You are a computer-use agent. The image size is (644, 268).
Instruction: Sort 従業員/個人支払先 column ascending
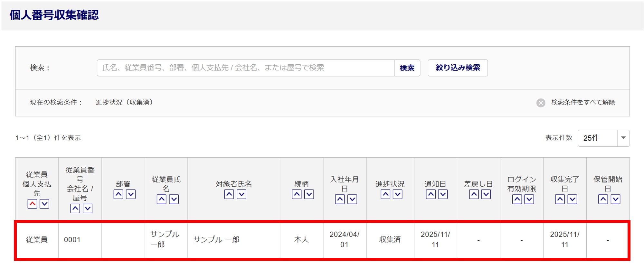pos(32,204)
